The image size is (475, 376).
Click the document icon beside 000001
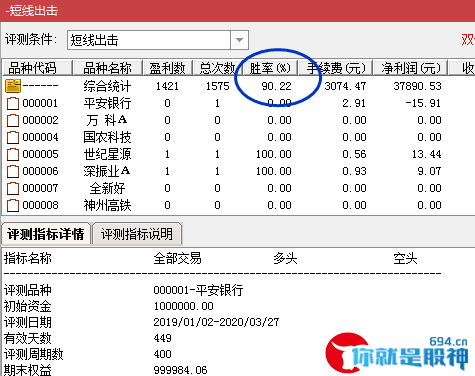coord(13,103)
